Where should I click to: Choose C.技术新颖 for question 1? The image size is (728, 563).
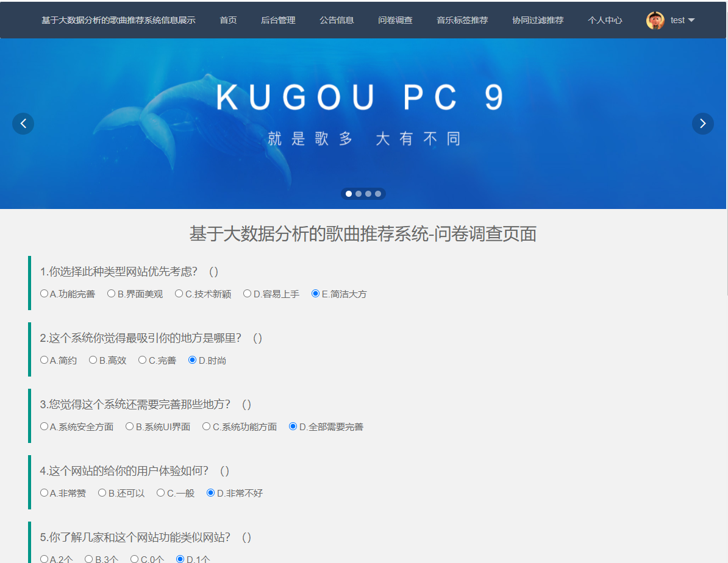tap(179, 293)
